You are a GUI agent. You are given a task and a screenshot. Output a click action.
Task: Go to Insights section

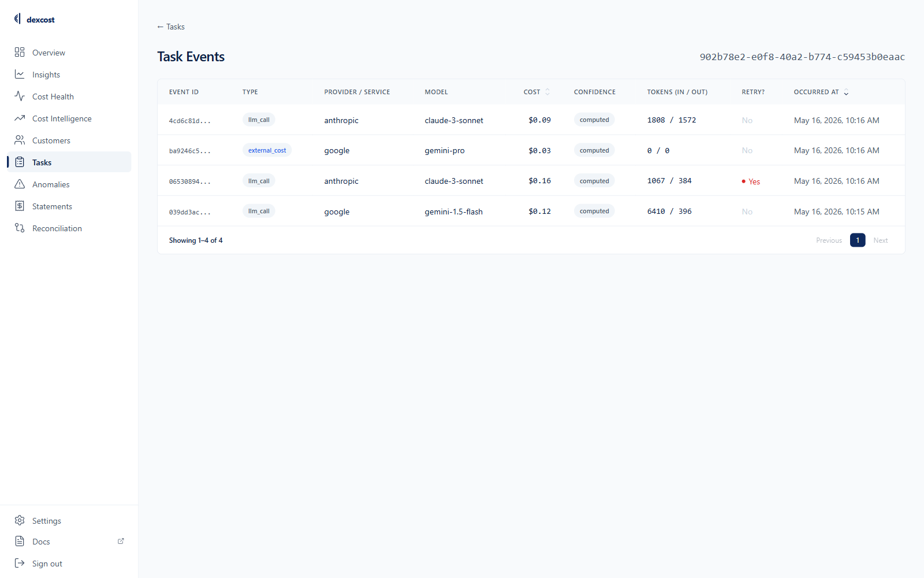coord(69,75)
